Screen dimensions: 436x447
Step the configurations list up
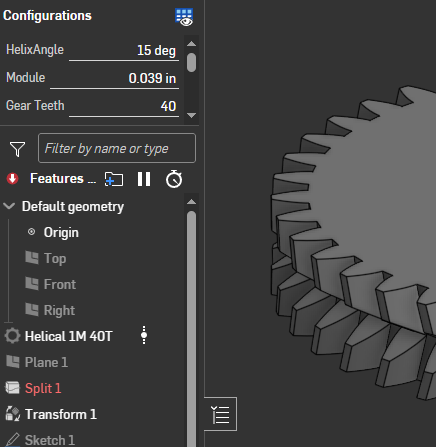pos(191,44)
